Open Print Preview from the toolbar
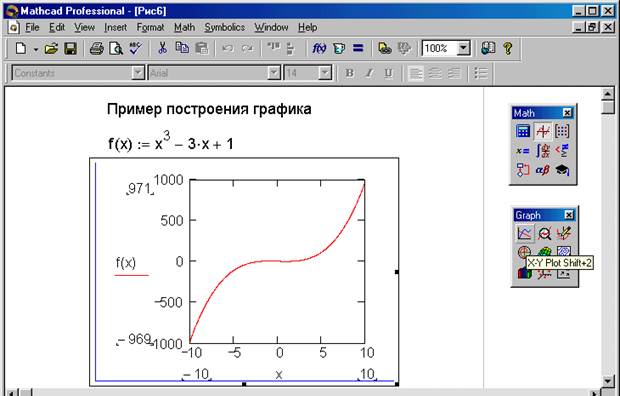This screenshot has height=396, width=620. (x=116, y=49)
